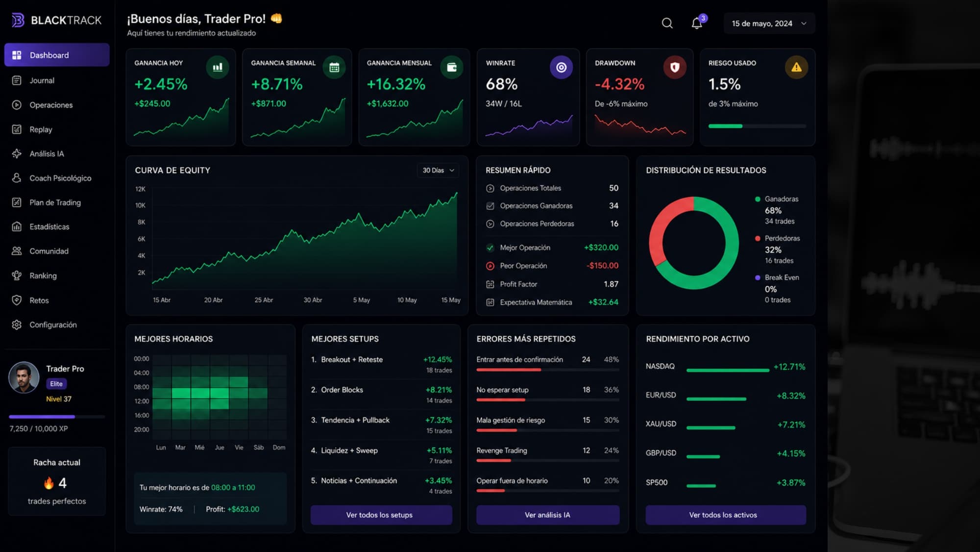Click the "Nivel 37" level label
The height and width of the screenshot is (552, 980).
tap(59, 399)
